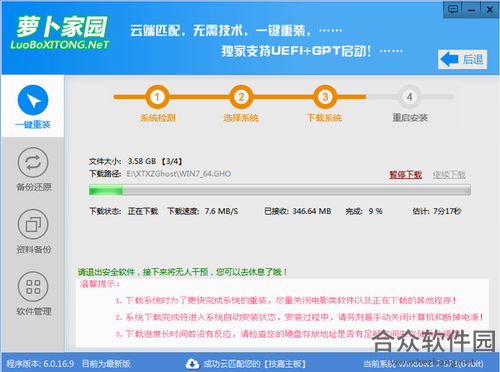Image resolution: width=500 pixels, height=372 pixels.
Task: Click 成功云匹配您的【技嘉主板】 status text
Action: click(254, 364)
